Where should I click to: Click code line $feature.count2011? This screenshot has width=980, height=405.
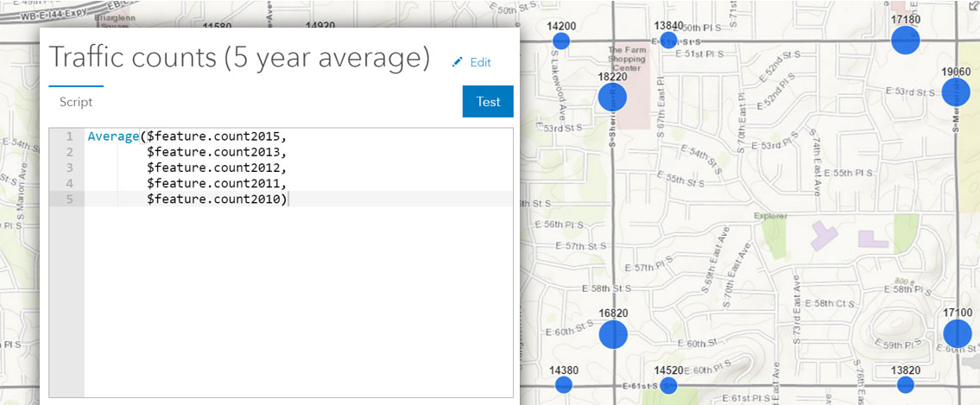pos(216,183)
